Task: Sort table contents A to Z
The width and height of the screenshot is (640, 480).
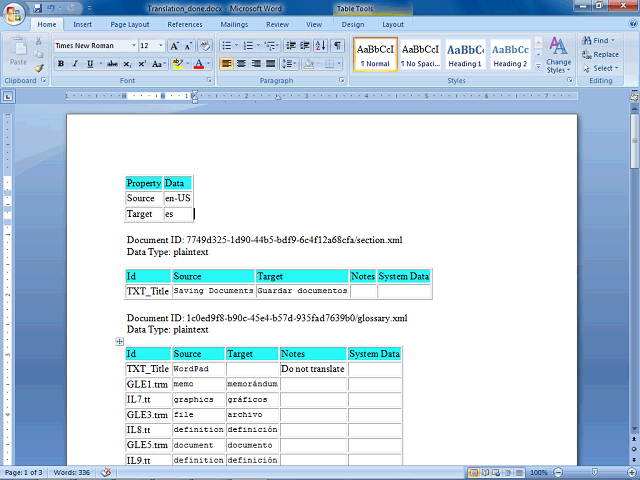Action: (x=321, y=46)
